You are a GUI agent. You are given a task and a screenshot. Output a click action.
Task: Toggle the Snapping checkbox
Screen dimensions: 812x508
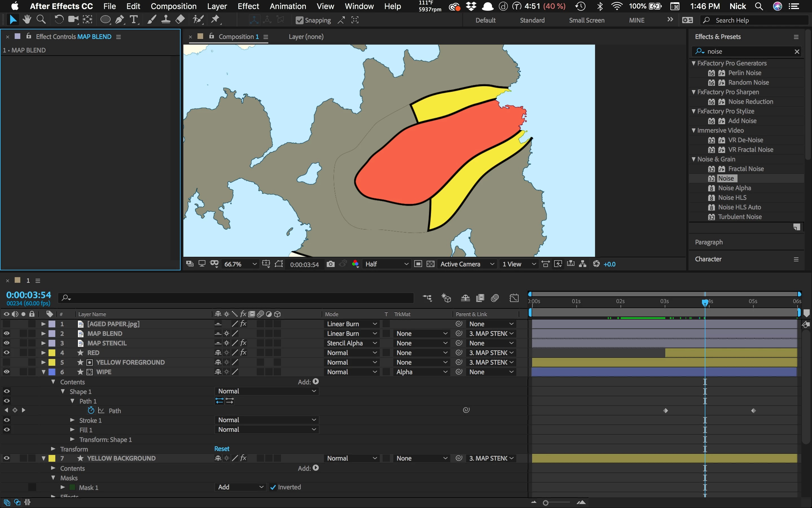click(x=299, y=21)
